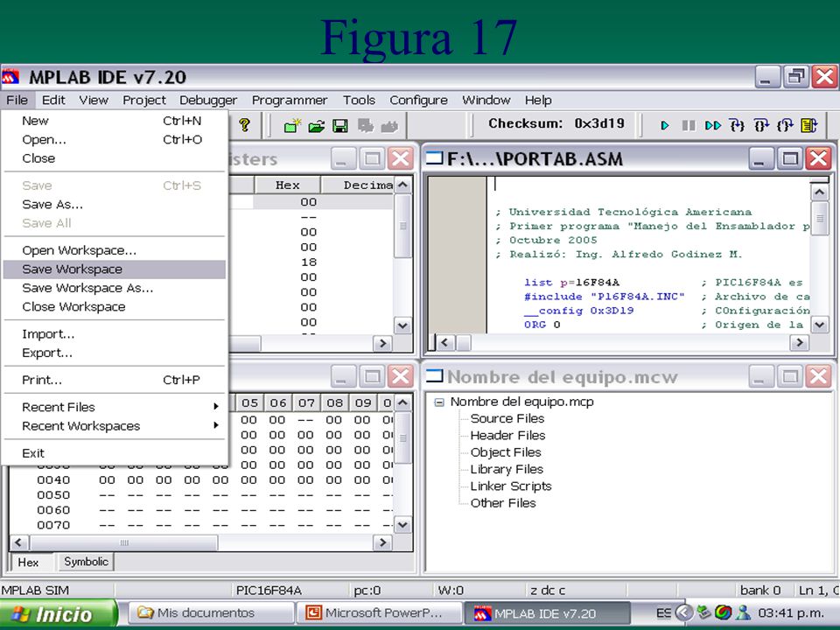Select Print... in the File menu

tap(114, 380)
